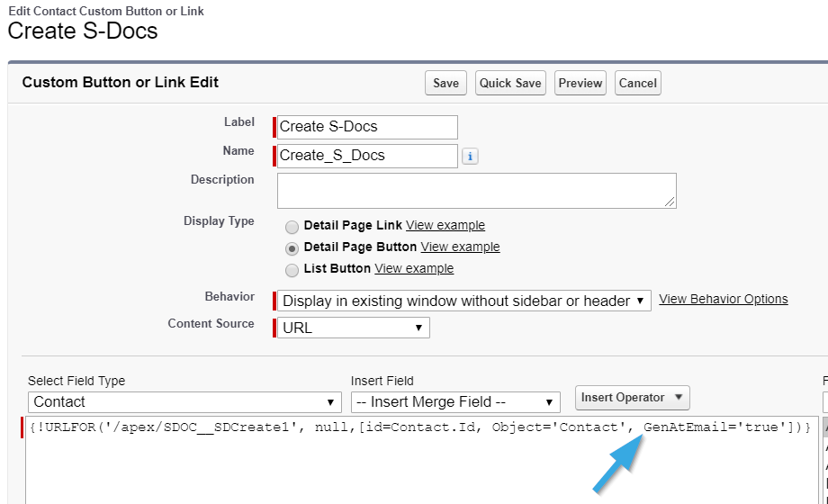Screen dimensions: 828x504
Task: Edit the Label input field
Action: pos(367,127)
